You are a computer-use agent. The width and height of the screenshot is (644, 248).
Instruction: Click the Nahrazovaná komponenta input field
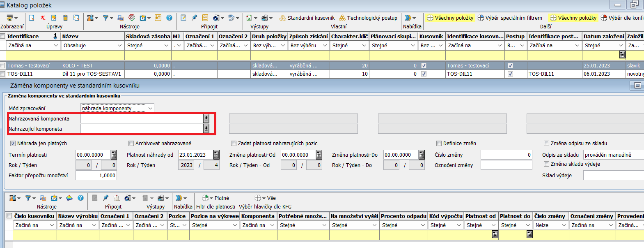click(x=142, y=119)
